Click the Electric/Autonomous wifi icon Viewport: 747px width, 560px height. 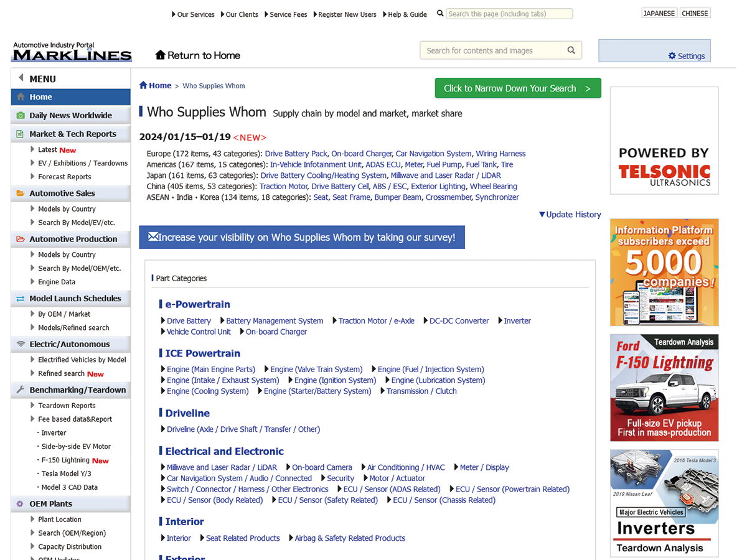21,344
